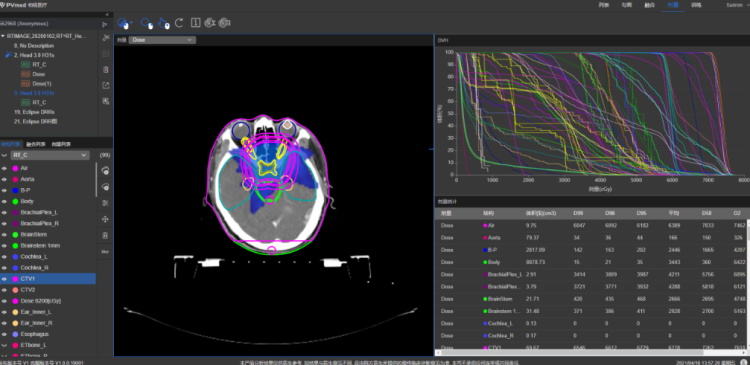Switch to the second tab beside the structure list tab
750x365 pixels.
36,144
